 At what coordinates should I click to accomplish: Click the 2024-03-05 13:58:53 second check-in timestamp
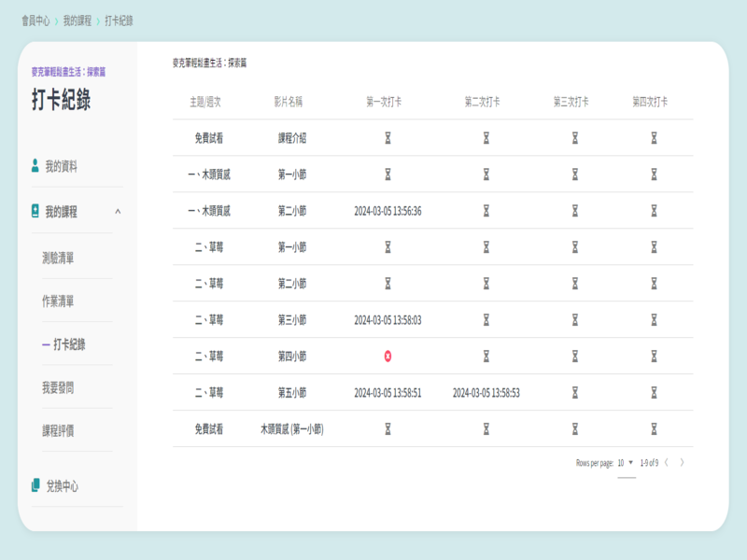(x=486, y=393)
